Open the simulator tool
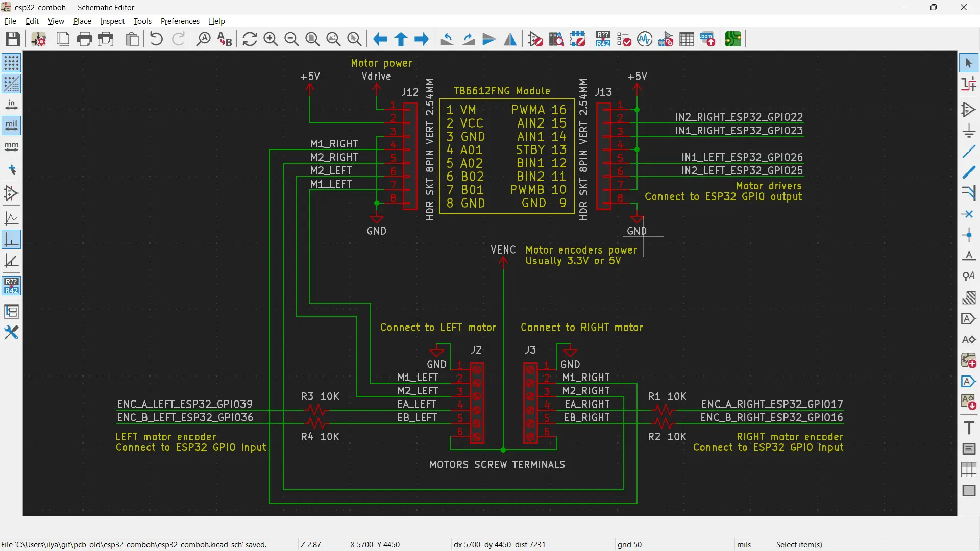Image resolution: width=980 pixels, height=551 pixels. point(645,39)
